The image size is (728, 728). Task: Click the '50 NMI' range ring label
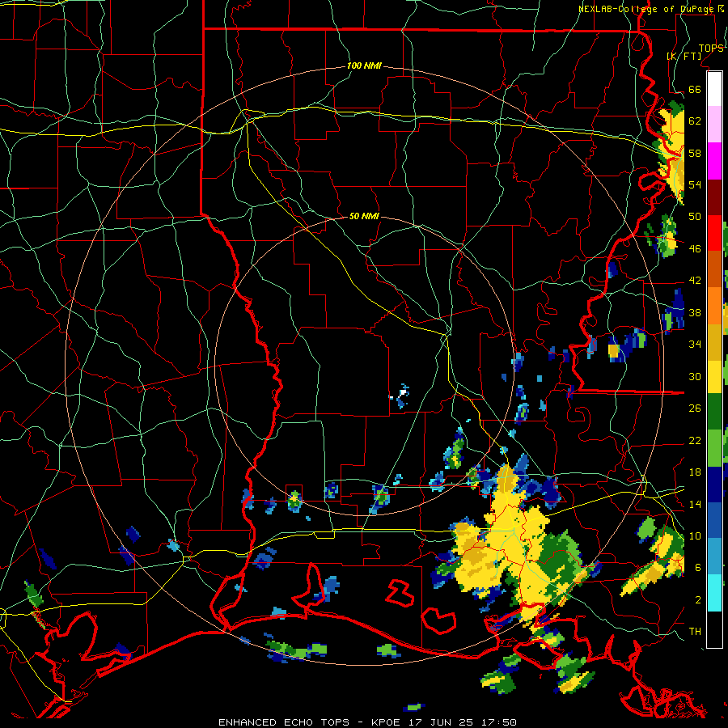coord(364,216)
